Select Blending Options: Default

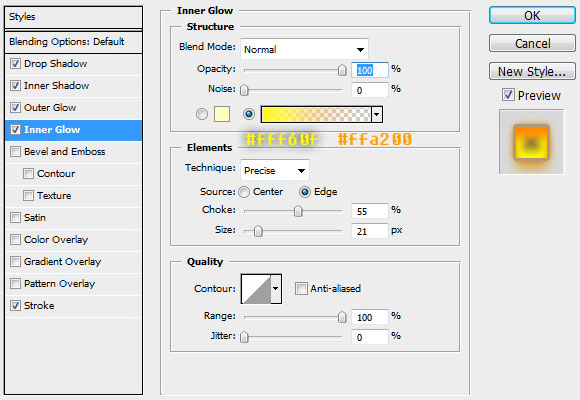point(73,42)
